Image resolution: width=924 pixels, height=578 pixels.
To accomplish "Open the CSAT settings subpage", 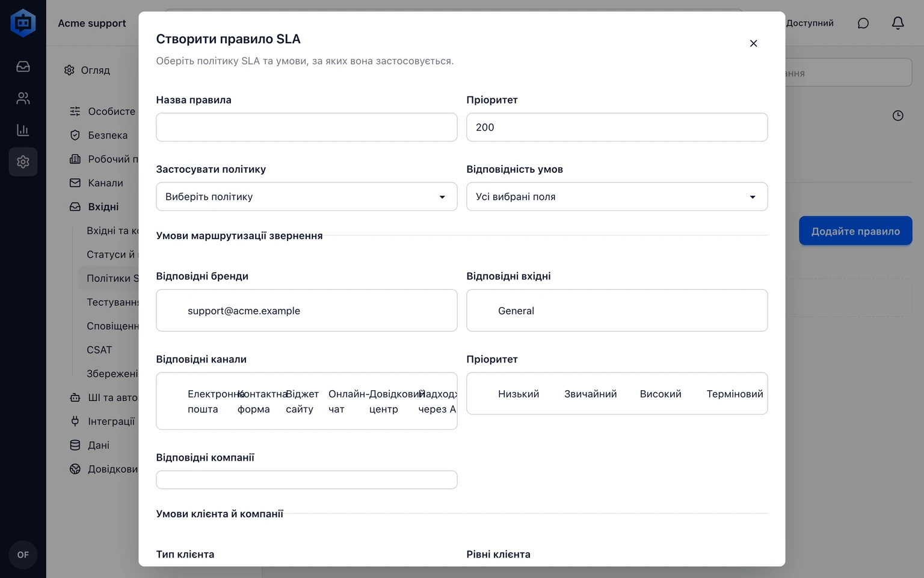I will [x=99, y=350].
